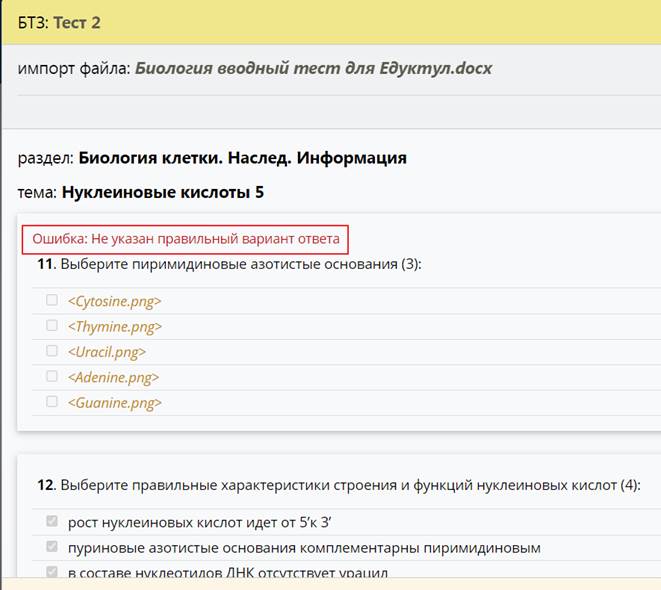Click the red error message 'Не указан правильный вариант ответа'
The width and height of the screenshot is (661, 590).
(186, 239)
